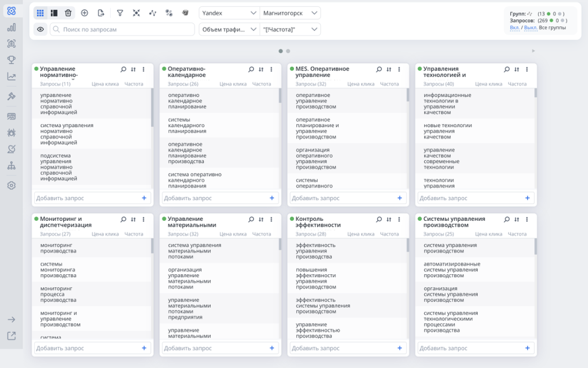588x368 pixels.
Task: Focus the 'Поиск по запросам' search field
Action: pyautogui.click(x=122, y=29)
